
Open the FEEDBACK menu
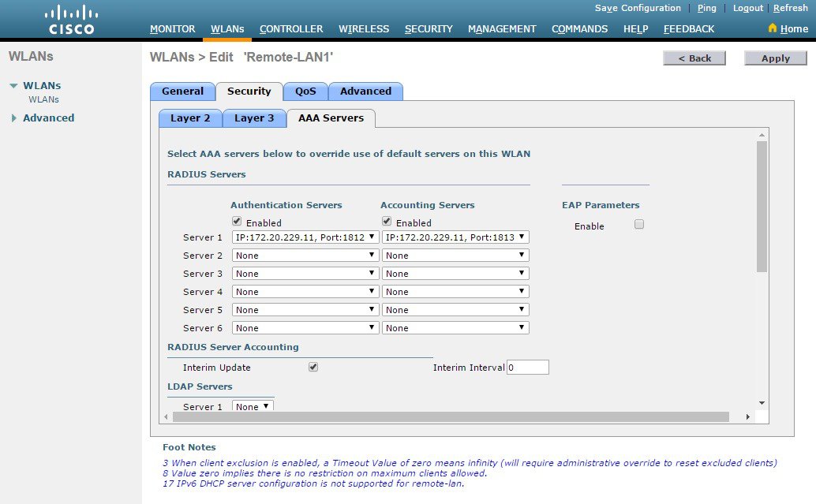(689, 29)
